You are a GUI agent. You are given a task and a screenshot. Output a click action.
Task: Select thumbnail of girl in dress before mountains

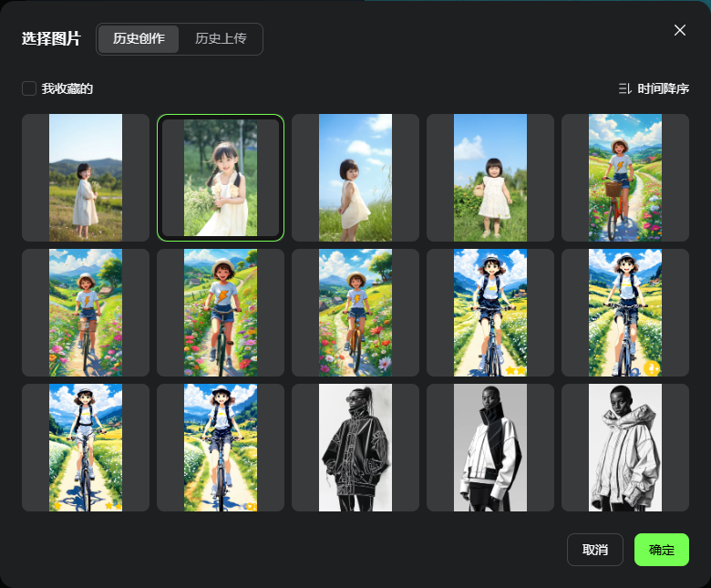click(x=86, y=178)
